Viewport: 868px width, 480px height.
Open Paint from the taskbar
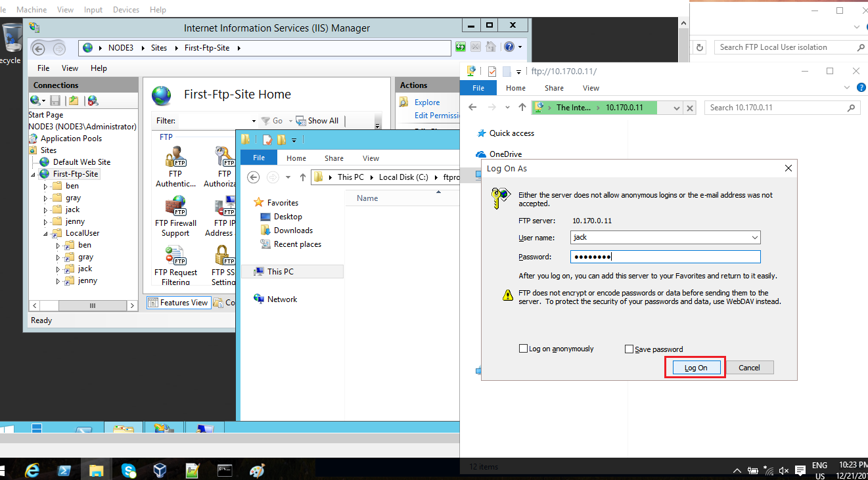(257, 470)
